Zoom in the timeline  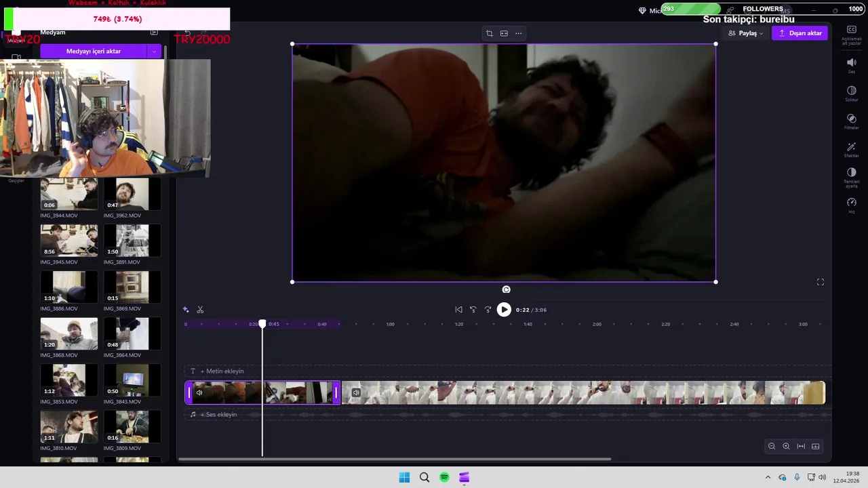click(786, 446)
